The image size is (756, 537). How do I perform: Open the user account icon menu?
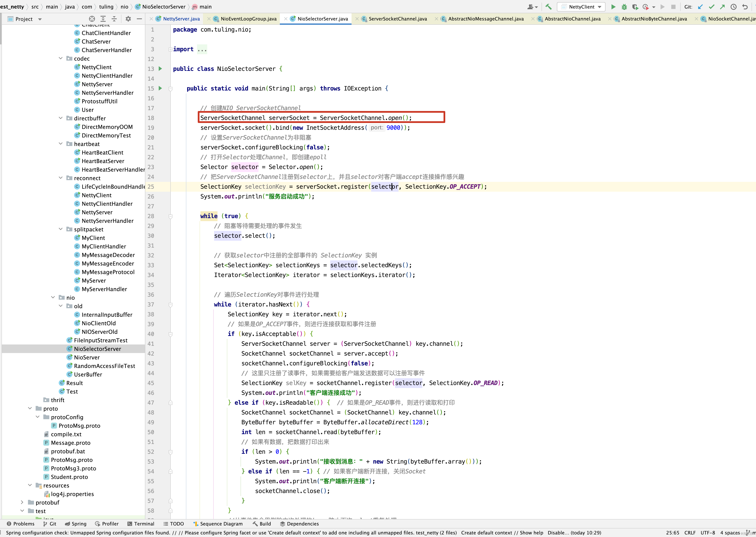click(533, 7)
